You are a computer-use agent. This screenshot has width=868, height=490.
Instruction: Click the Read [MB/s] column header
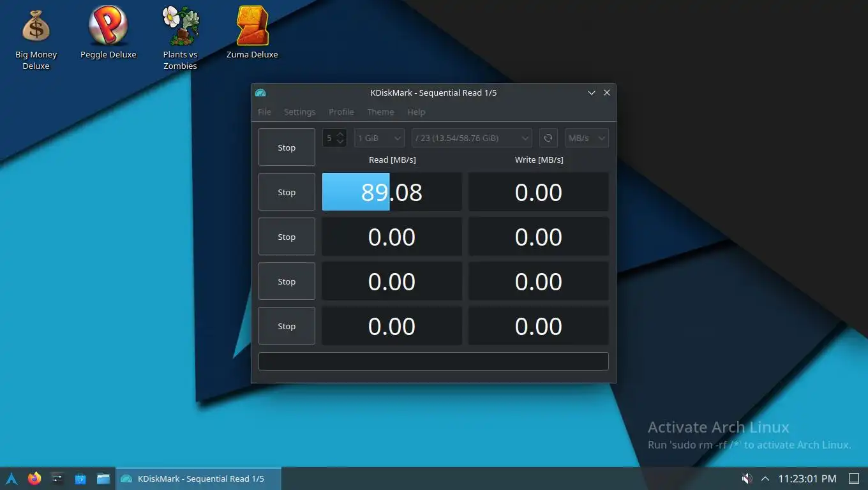392,160
